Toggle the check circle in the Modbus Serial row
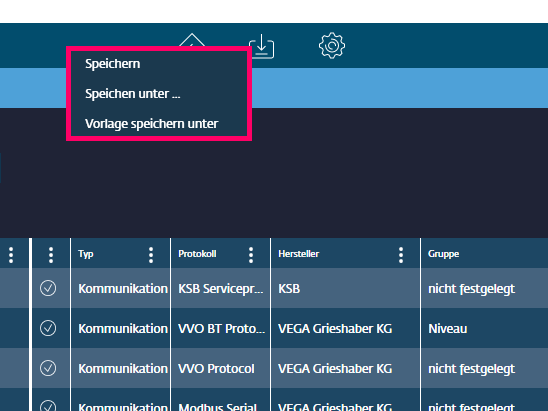This screenshot has height=411, width=548. (48, 405)
